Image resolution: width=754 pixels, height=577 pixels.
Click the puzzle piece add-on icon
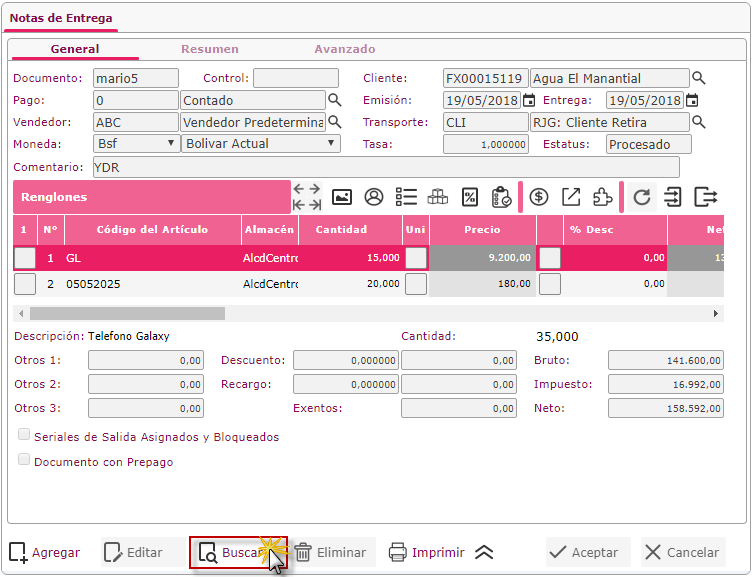click(x=603, y=197)
